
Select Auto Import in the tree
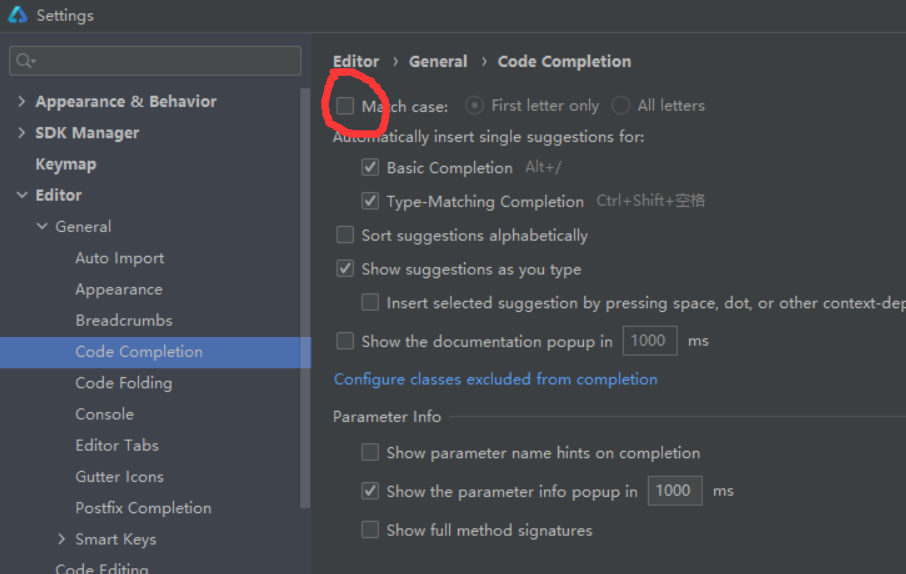pos(119,258)
